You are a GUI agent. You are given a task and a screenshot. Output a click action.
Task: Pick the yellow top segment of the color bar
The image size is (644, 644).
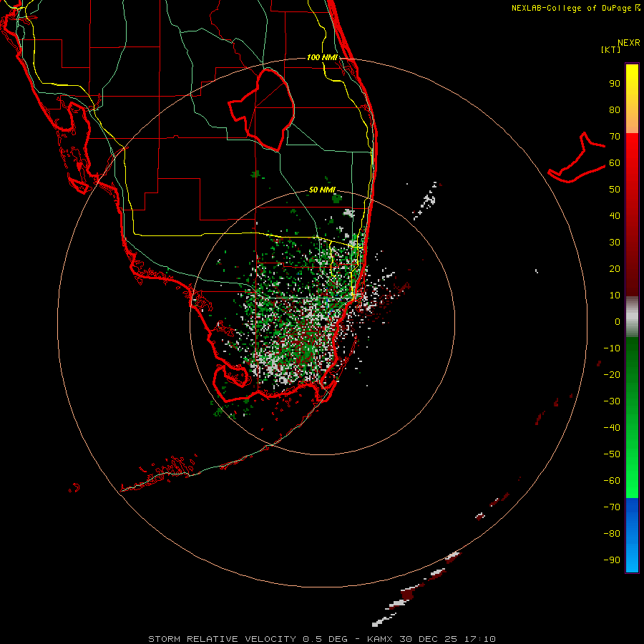[632, 98]
